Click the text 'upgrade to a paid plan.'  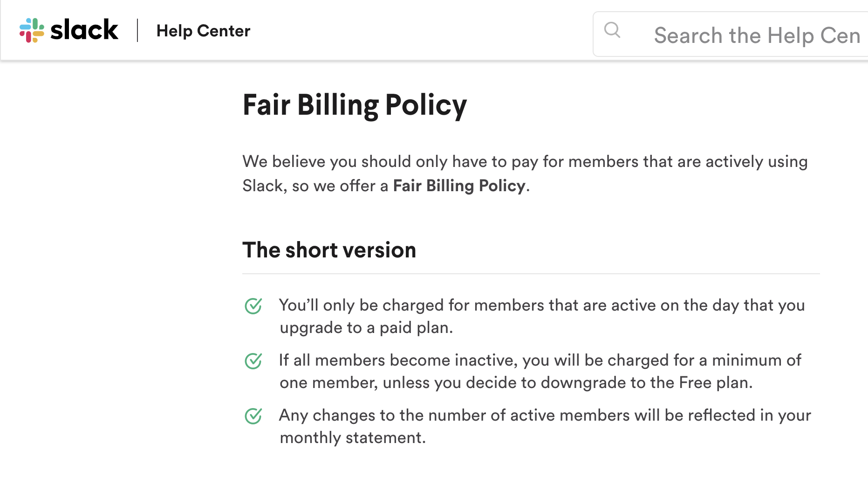coord(366,328)
